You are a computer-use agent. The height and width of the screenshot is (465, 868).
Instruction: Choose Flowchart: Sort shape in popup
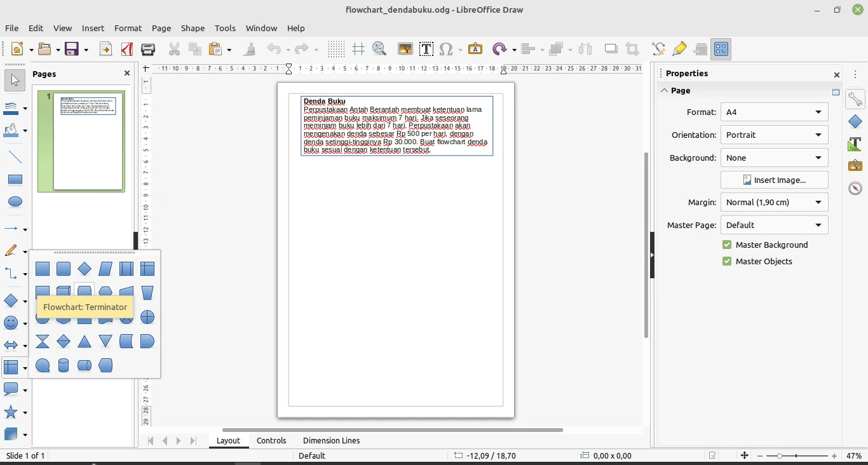pos(64,341)
